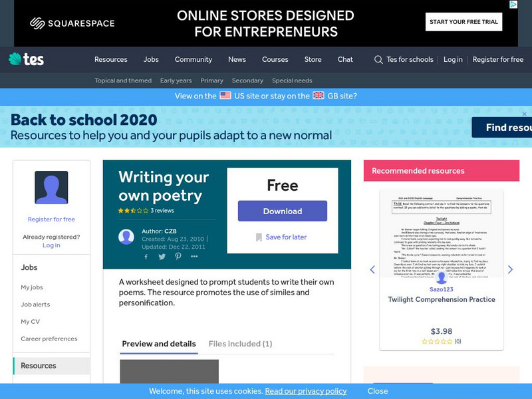Select Resources in sidebar
This screenshot has width=532, height=399.
[52, 366]
